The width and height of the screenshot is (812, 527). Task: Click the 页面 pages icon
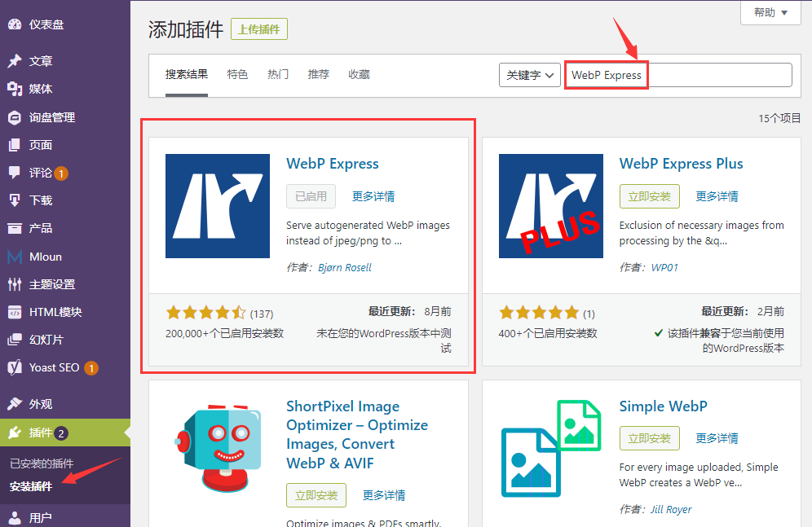tap(15, 145)
